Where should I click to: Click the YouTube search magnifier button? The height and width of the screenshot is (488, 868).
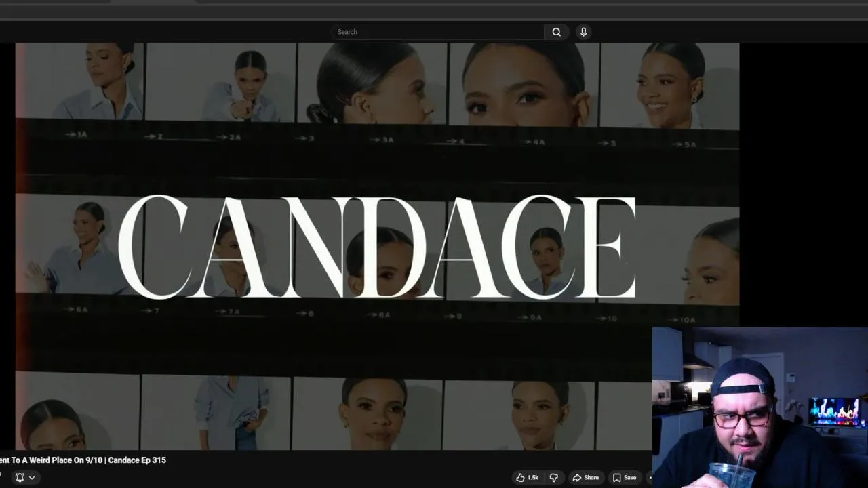[x=556, y=32]
